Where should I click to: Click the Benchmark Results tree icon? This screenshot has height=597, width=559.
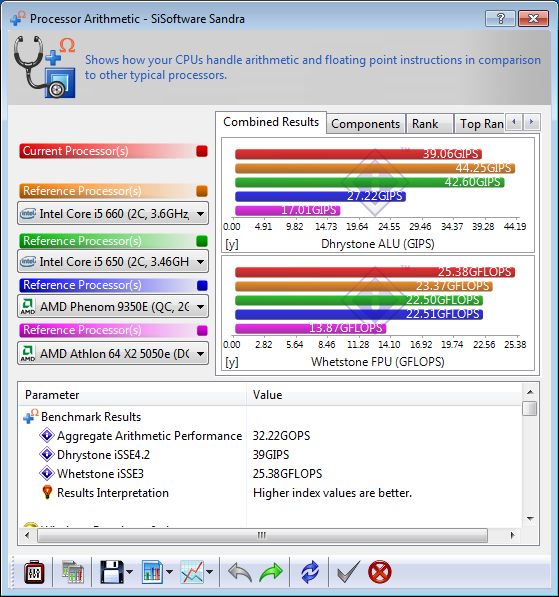click(x=30, y=416)
